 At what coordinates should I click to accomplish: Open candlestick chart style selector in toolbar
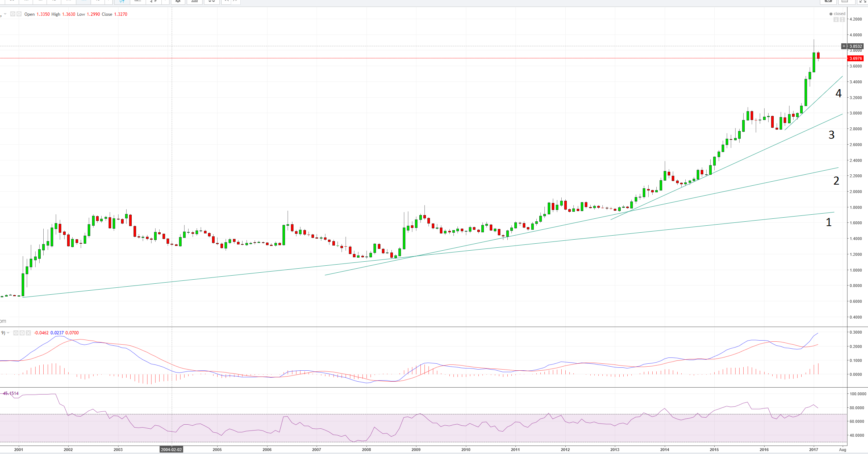(x=122, y=1)
